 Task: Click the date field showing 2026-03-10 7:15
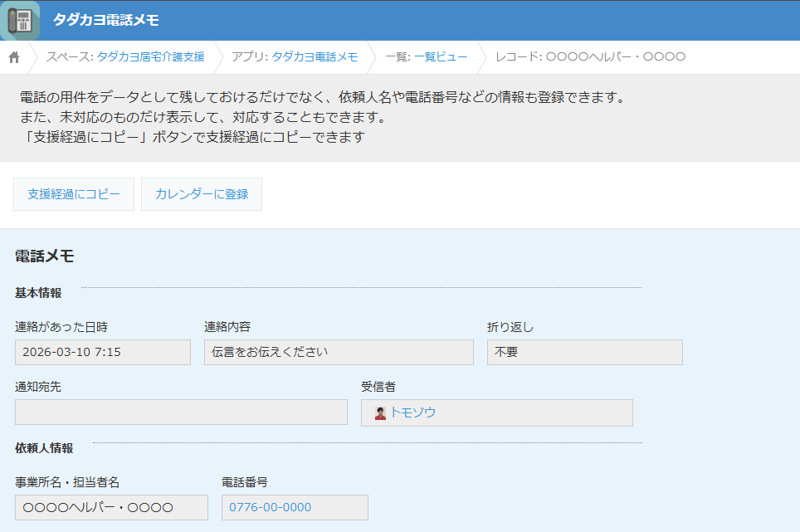pyautogui.click(x=102, y=352)
